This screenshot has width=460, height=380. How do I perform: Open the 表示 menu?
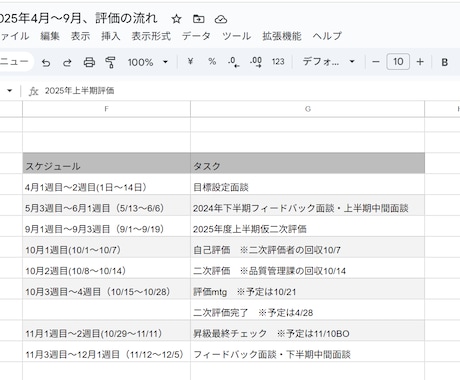pyautogui.click(x=80, y=36)
